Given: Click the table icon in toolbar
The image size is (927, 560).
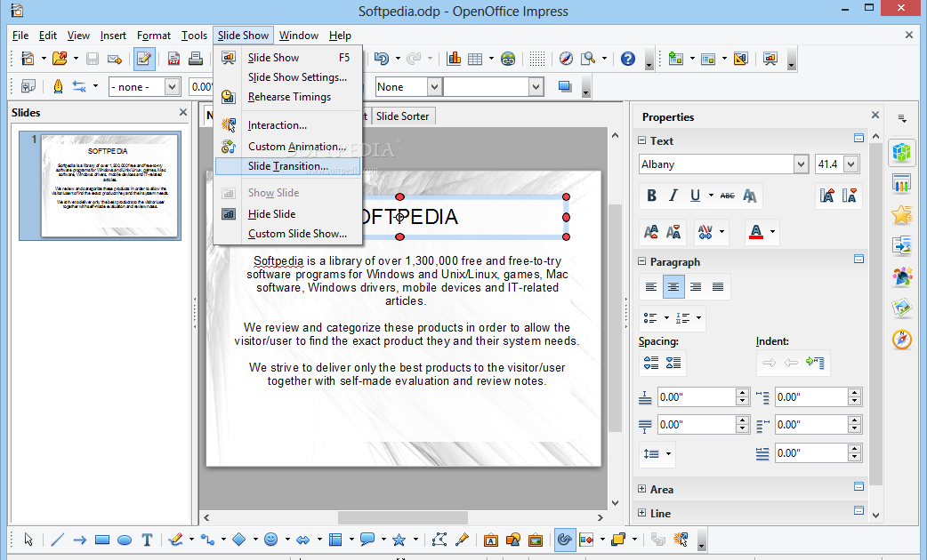Looking at the screenshot, I should click(x=475, y=59).
